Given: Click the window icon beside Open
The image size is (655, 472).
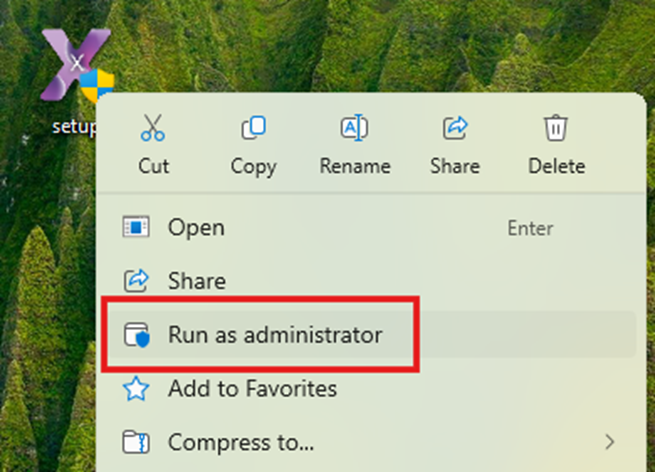Looking at the screenshot, I should pyautogui.click(x=135, y=228).
